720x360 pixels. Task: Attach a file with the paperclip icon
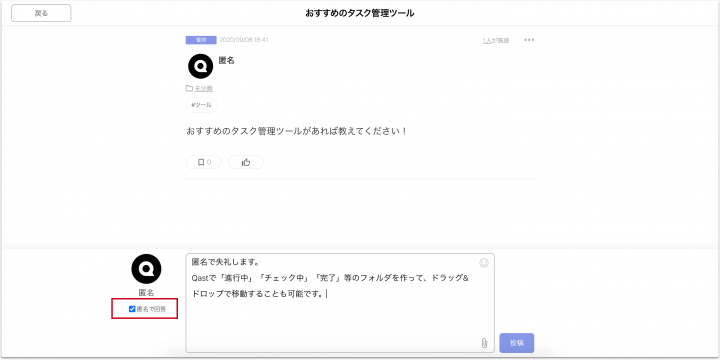484,343
